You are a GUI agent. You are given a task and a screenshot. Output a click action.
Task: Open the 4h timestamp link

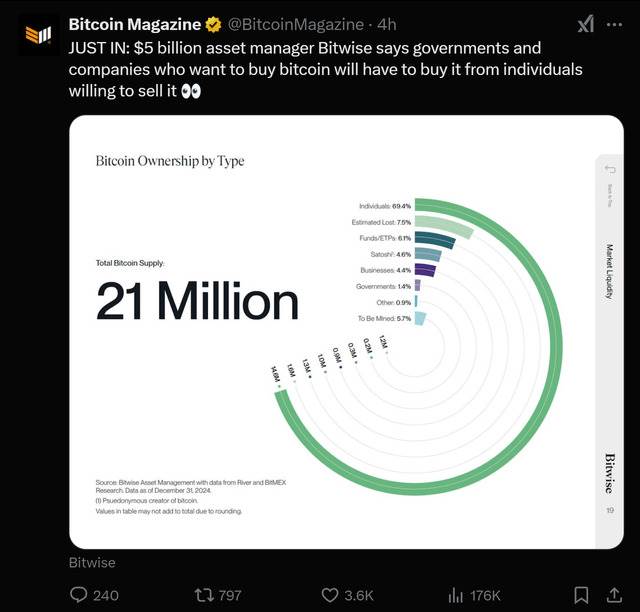[x=387, y=25]
